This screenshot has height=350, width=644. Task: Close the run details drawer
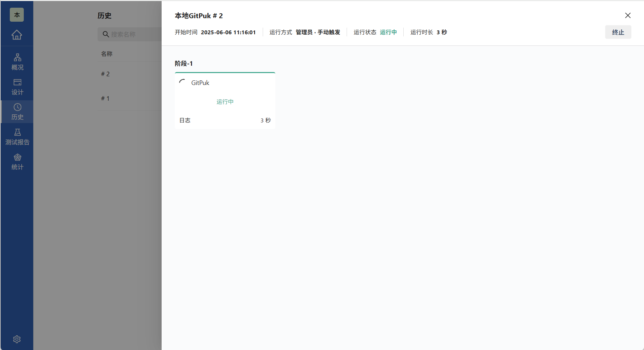point(628,15)
